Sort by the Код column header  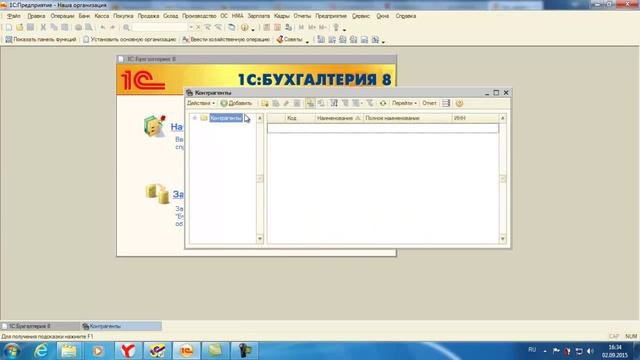(300, 118)
